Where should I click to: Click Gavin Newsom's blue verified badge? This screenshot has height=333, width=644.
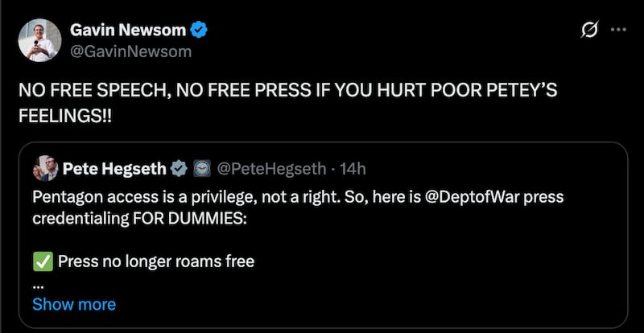pyautogui.click(x=200, y=31)
